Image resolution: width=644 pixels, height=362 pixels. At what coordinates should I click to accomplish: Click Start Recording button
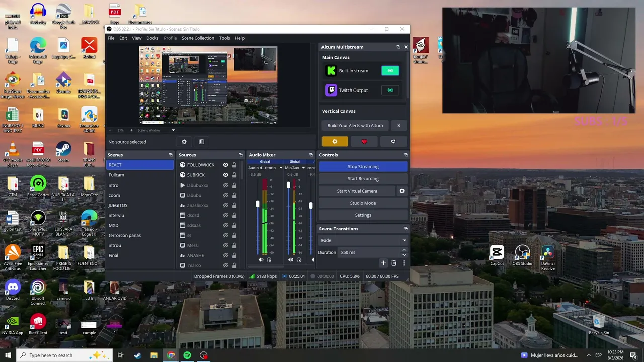tap(363, 179)
